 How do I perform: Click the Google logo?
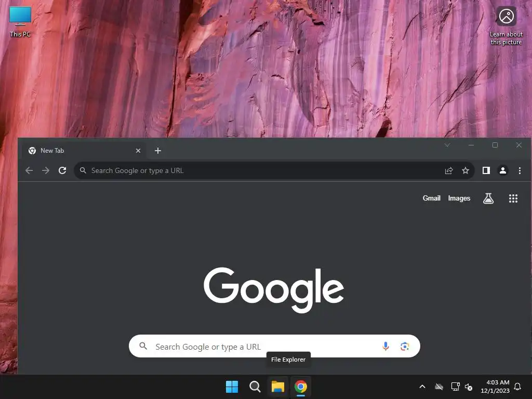click(x=273, y=289)
